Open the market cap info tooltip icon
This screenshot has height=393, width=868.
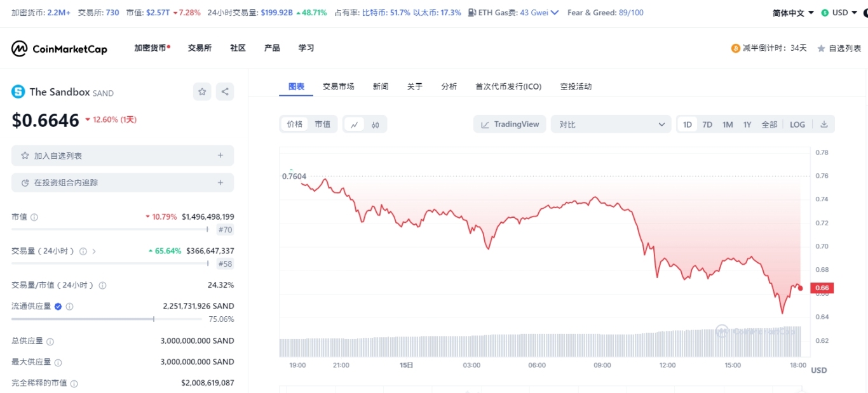34,217
